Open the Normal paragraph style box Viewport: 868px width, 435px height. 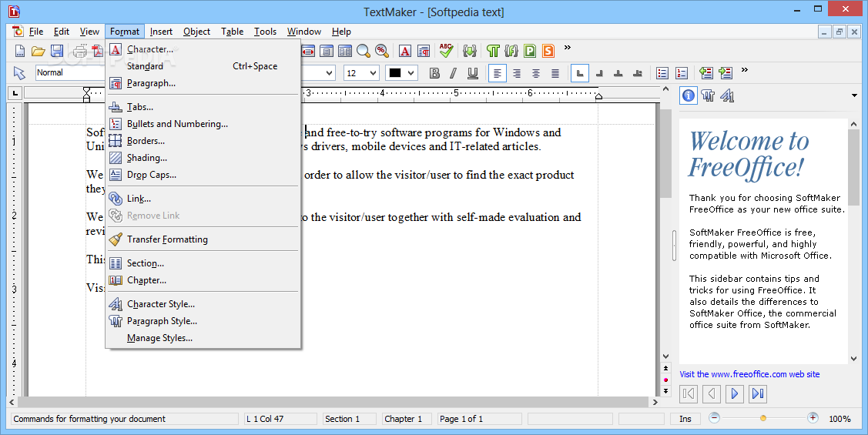click(x=70, y=72)
